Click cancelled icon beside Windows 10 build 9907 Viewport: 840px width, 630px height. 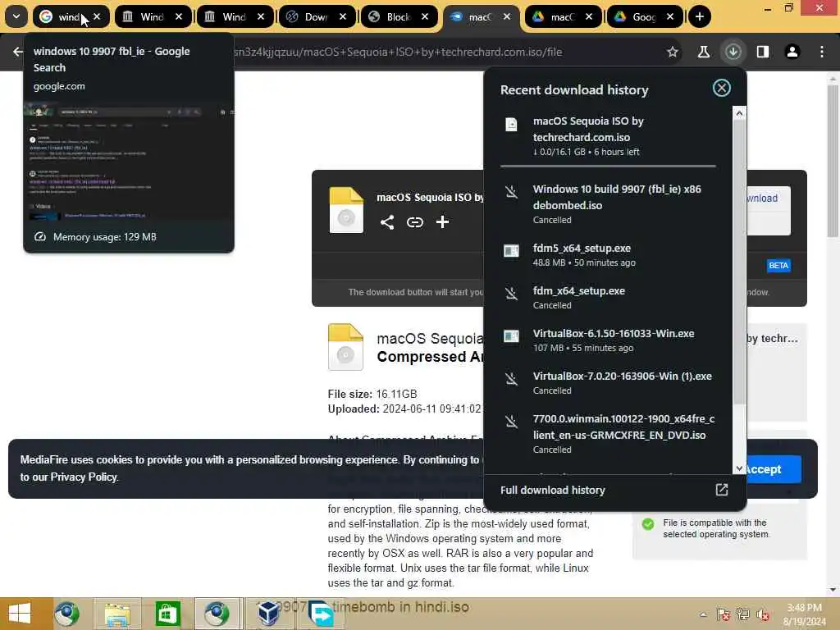512,192
